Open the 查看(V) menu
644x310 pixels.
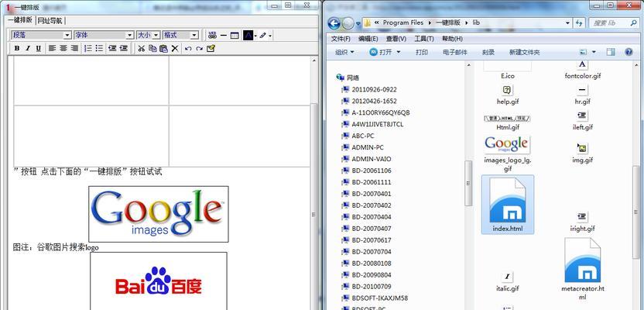tap(396, 39)
